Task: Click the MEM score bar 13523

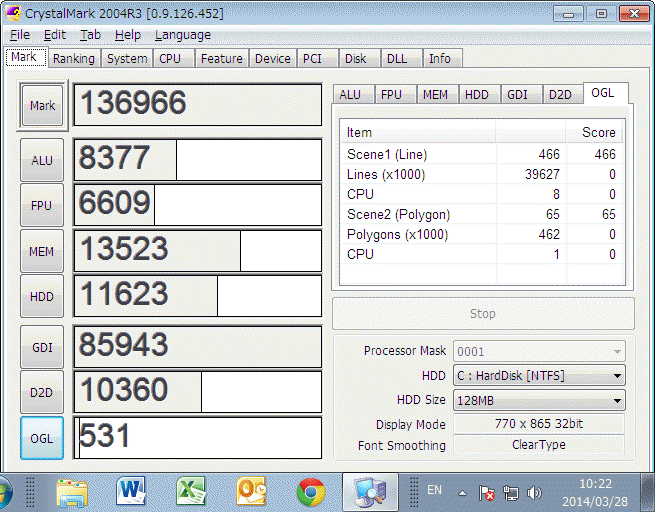Action: [198, 251]
